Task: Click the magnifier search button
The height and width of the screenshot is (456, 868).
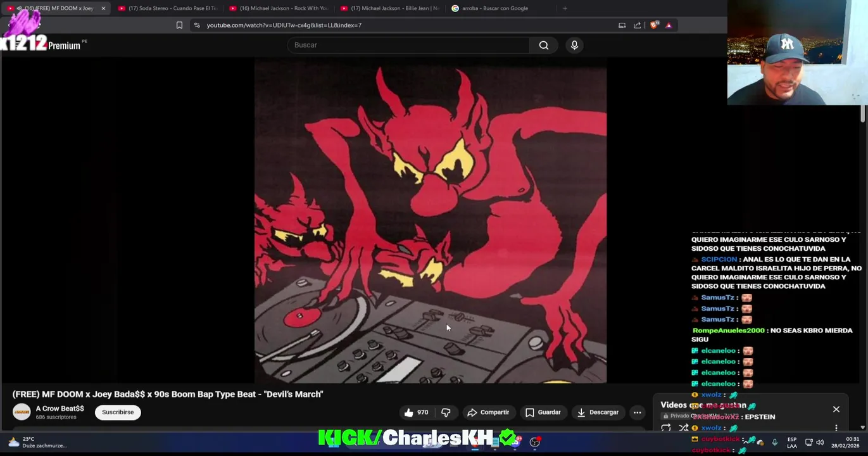Action: click(544, 45)
